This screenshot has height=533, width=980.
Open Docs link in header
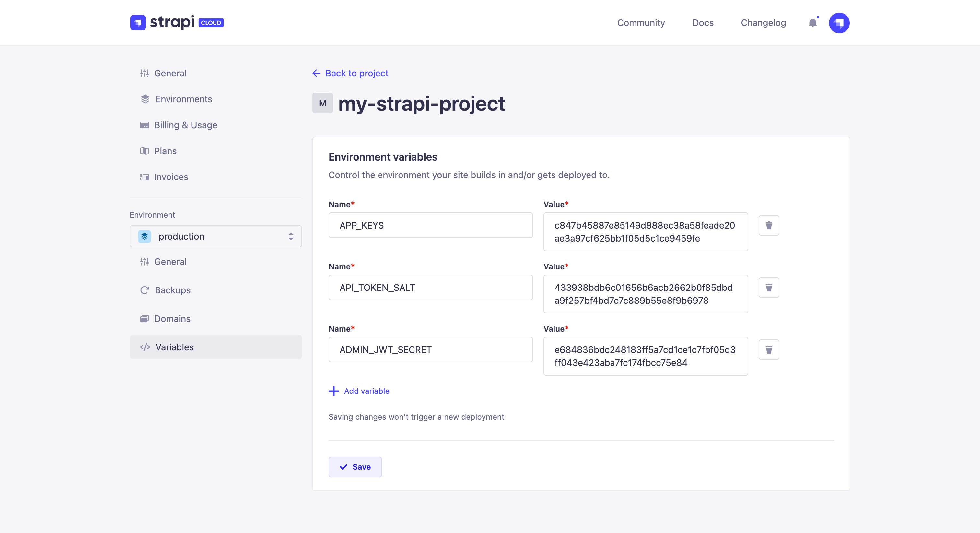tap(703, 23)
